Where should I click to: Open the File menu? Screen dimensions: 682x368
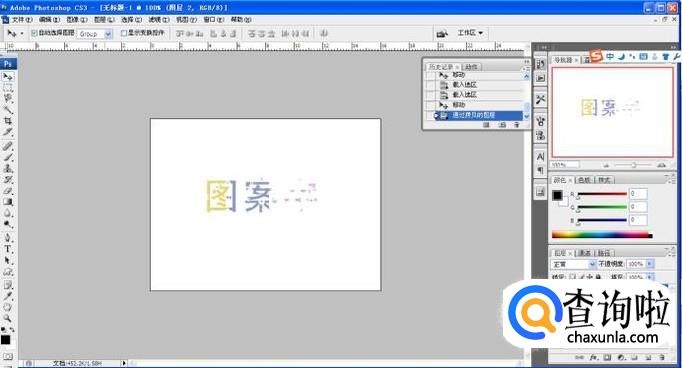(x=21, y=20)
